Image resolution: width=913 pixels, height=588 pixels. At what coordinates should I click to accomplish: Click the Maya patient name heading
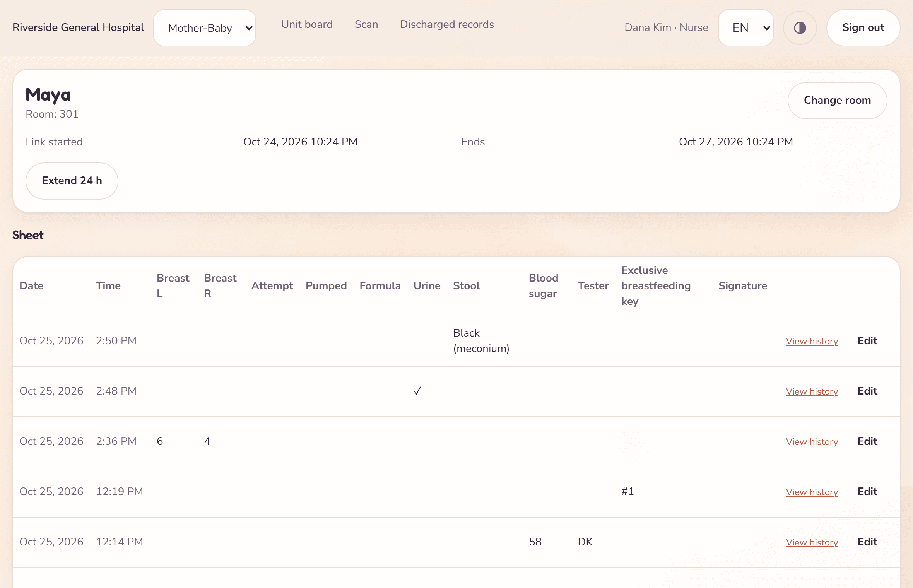click(48, 95)
